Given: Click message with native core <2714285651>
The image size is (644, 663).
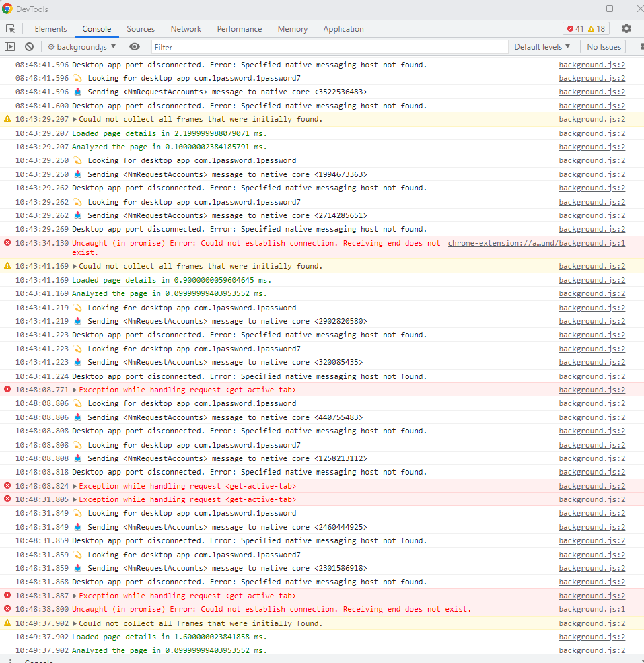Looking at the screenshot, I should (227, 215).
